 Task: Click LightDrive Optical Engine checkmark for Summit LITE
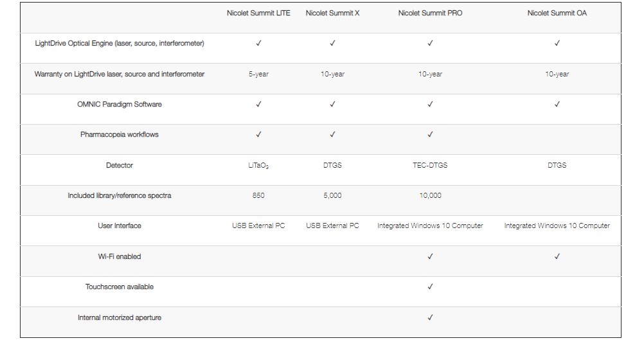(x=258, y=43)
